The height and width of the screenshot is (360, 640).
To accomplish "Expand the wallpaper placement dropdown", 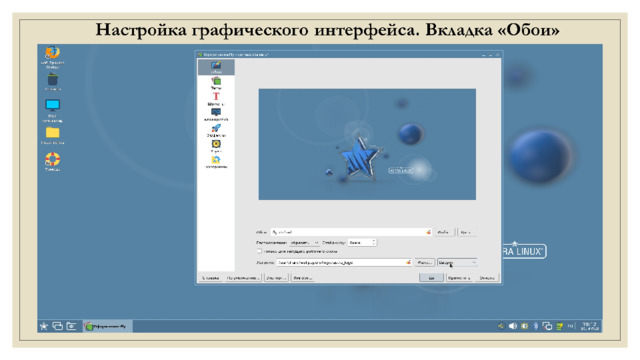I will click(304, 242).
